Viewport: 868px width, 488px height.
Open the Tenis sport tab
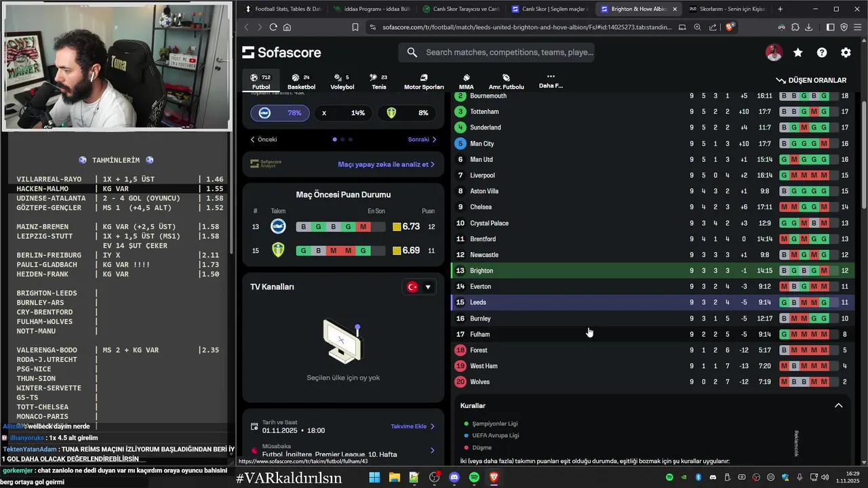pyautogui.click(x=379, y=82)
